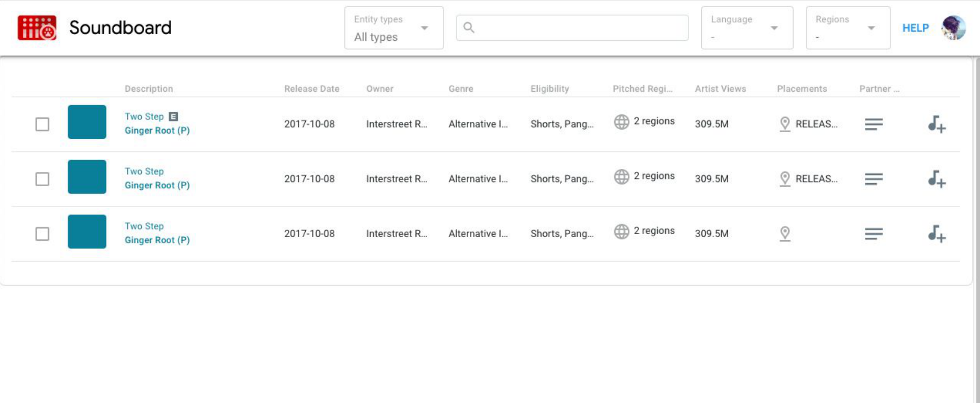Viewport: 980px width, 403px height.
Task: Click RELEAS... placement text in the second row
Action: pyautogui.click(x=816, y=179)
